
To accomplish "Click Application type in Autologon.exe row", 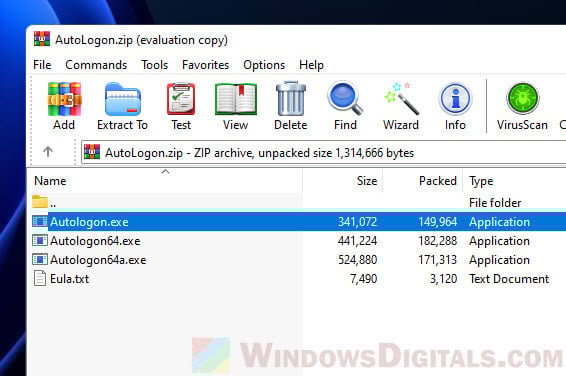I will coord(499,222).
